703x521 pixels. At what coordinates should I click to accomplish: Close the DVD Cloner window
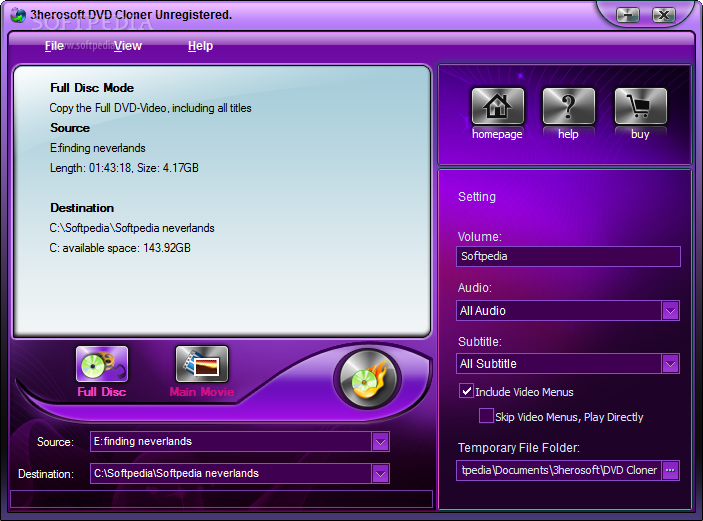coord(664,15)
